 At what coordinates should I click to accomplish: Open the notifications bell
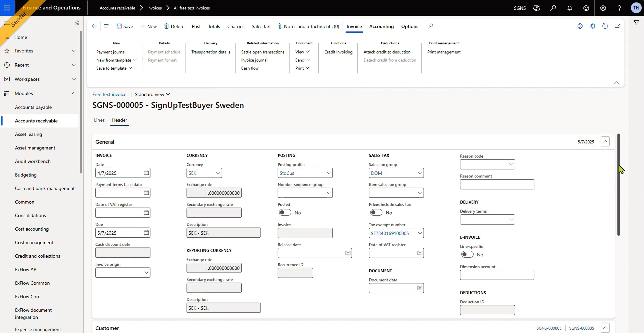[570, 8]
